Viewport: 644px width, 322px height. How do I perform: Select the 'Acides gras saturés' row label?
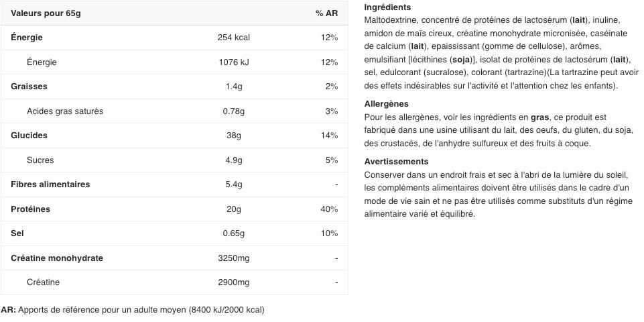(x=65, y=111)
